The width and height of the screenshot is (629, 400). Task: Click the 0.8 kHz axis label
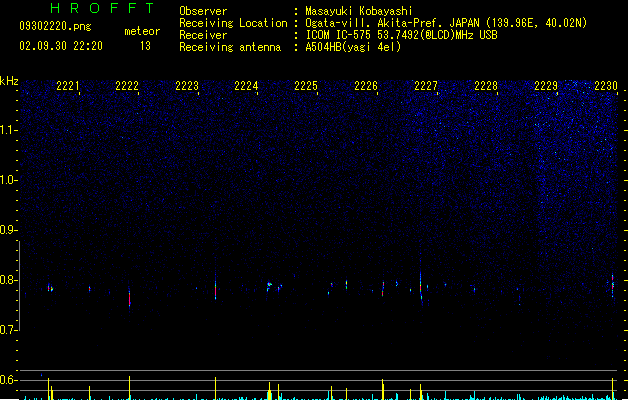tap(8, 280)
